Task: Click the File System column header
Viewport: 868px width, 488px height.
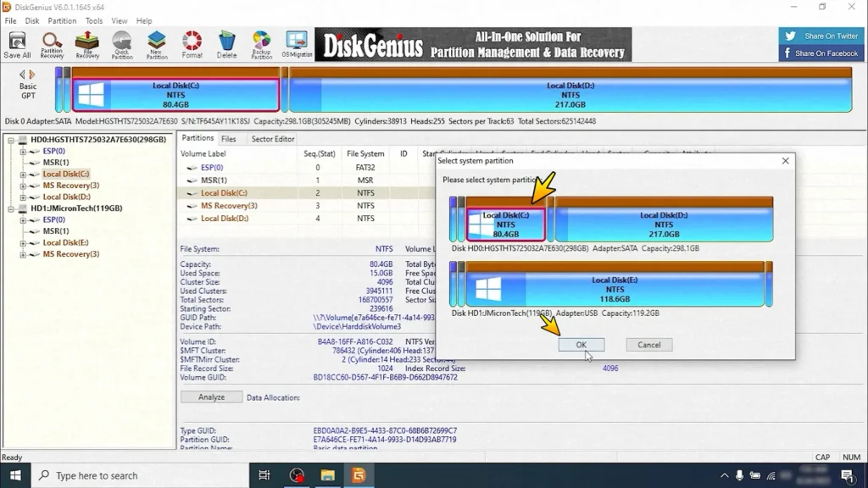Action: pos(365,153)
